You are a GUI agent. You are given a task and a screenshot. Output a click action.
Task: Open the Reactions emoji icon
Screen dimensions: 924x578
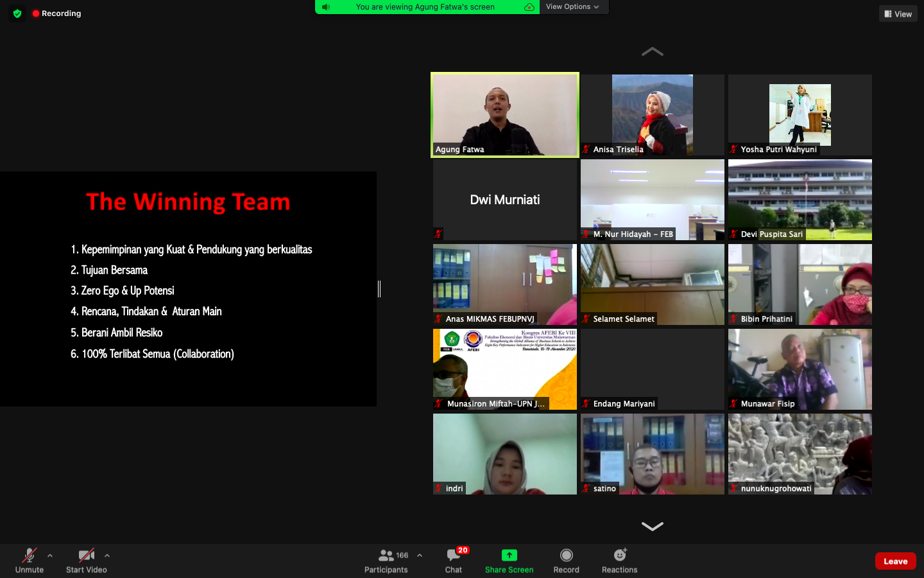click(x=620, y=556)
